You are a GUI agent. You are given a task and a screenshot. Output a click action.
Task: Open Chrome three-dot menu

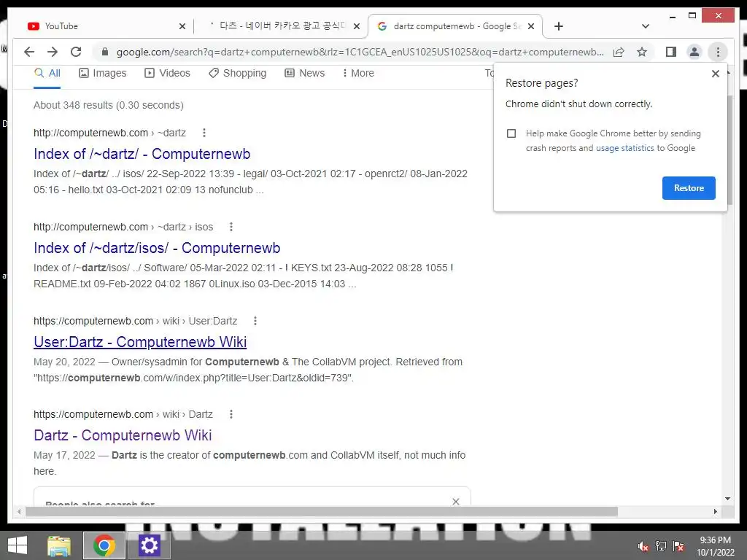click(x=718, y=52)
